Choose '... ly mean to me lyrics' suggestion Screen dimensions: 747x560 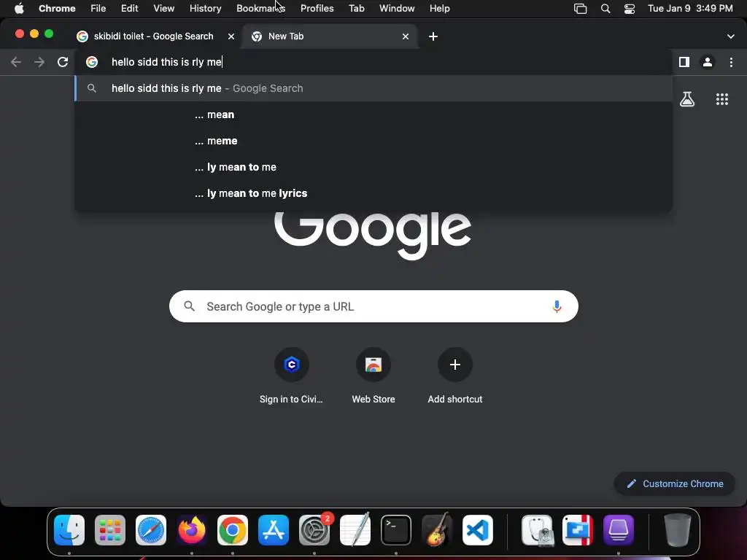(x=373, y=193)
